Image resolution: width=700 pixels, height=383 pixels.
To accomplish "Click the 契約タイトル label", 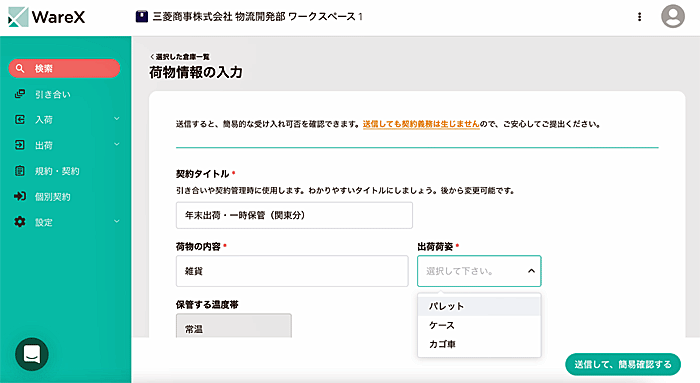I will click(x=203, y=174).
